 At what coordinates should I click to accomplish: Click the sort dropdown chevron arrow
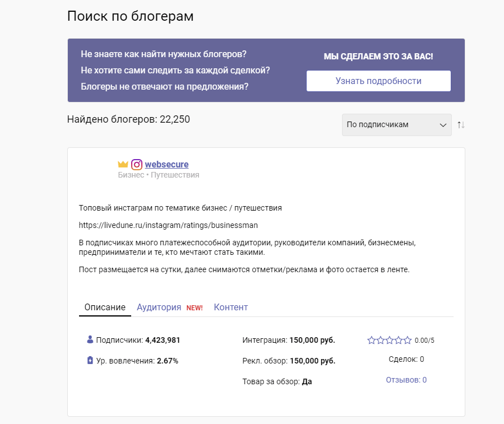pyautogui.click(x=443, y=125)
